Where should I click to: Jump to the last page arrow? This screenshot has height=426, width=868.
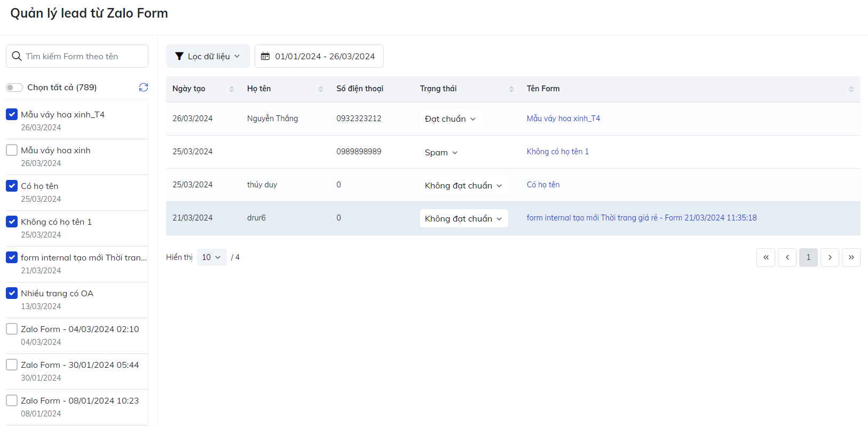click(851, 257)
